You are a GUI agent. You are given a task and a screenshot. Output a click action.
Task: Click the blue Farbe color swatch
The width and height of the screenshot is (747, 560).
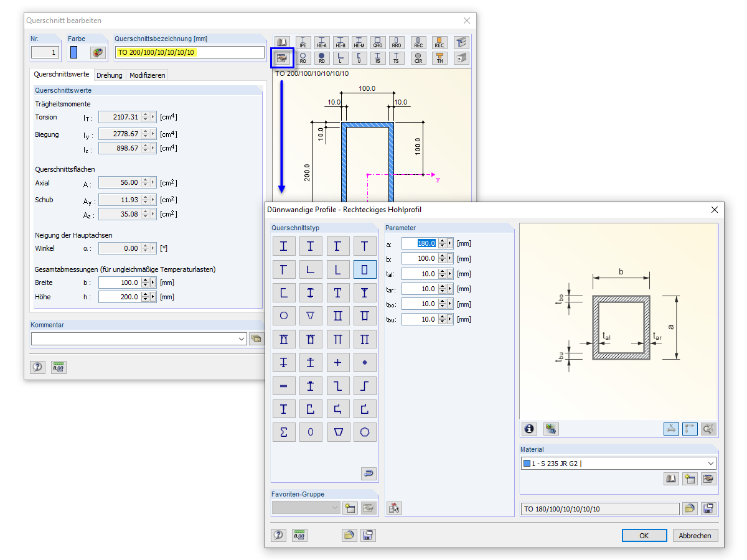coord(74,52)
